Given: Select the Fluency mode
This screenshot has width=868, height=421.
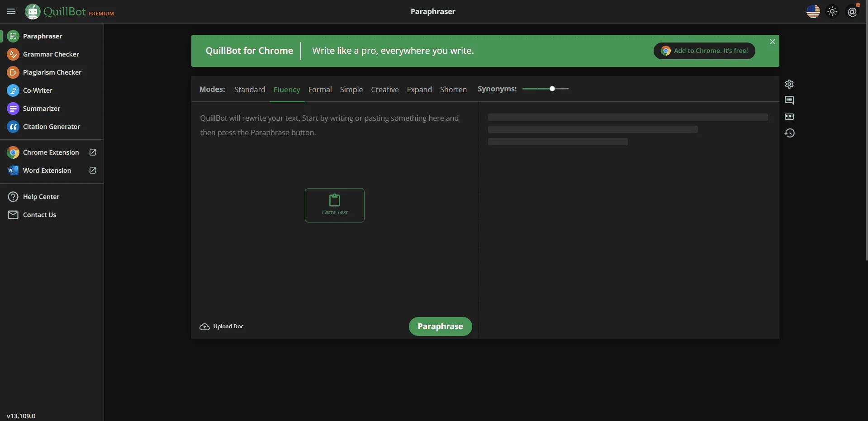Looking at the screenshot, I should point(287,90).
